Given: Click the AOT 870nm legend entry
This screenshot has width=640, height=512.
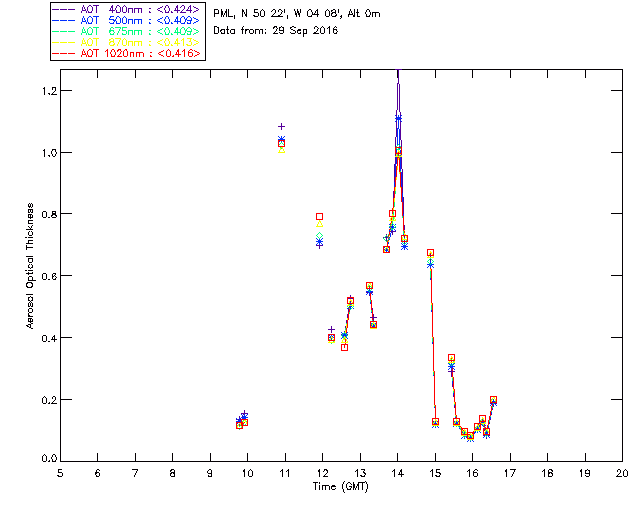Looking at the screenshot, I should [x=126, y=42].
